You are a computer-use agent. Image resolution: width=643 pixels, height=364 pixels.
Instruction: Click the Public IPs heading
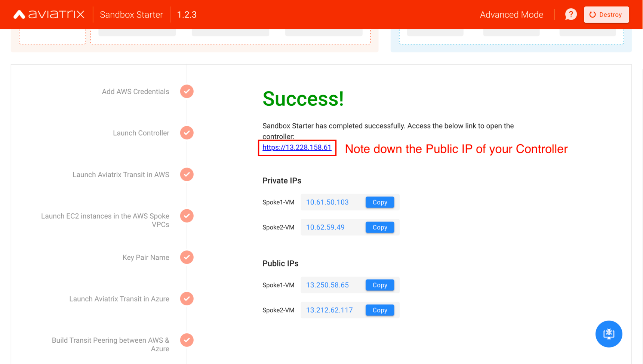click(280, 263)
